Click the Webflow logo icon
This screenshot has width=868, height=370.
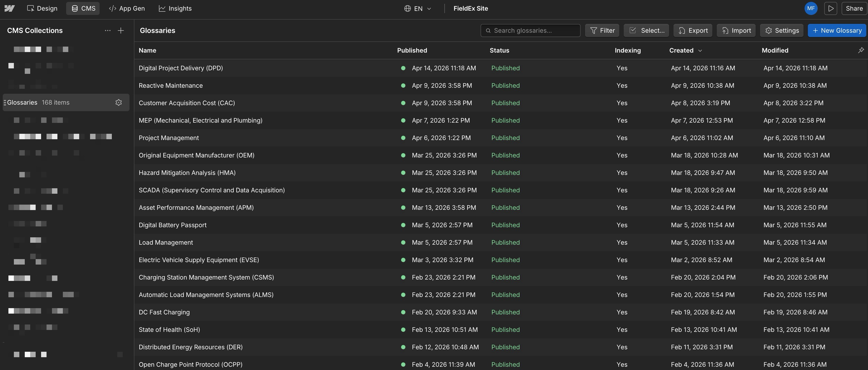(10, 8)
